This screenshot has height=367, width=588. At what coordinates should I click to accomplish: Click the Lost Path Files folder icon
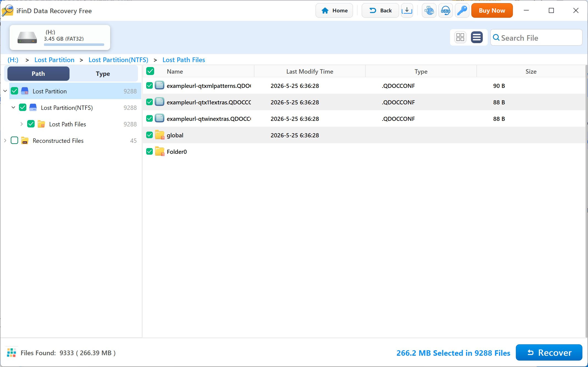click(x=41, y=124)
